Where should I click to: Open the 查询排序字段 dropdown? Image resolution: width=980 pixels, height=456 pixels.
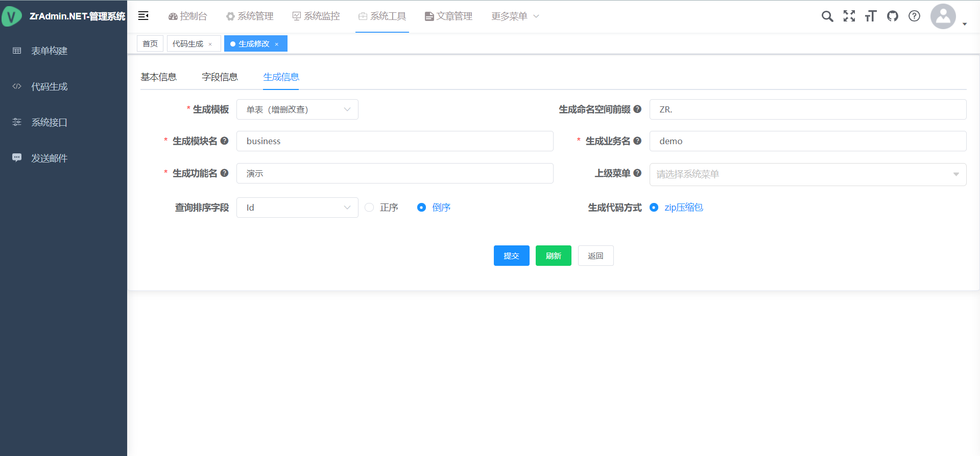(297, 208)
